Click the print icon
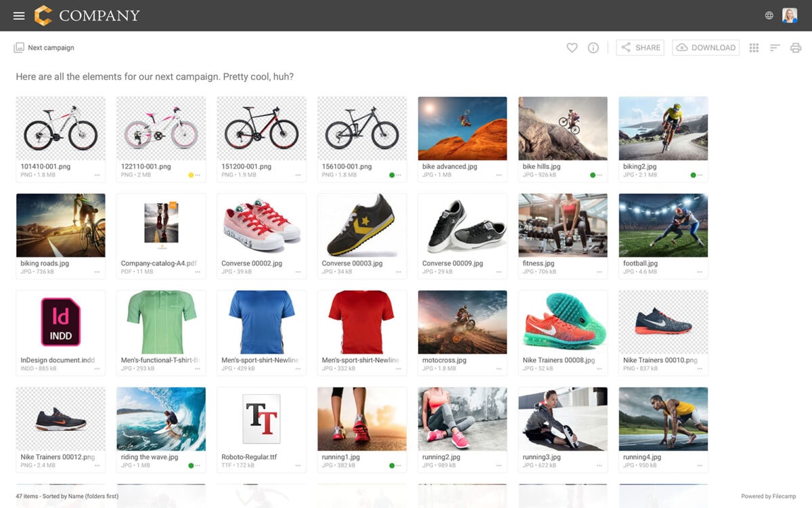The height and width of the screenshot is (508, 812). click(x=796, y=47)
